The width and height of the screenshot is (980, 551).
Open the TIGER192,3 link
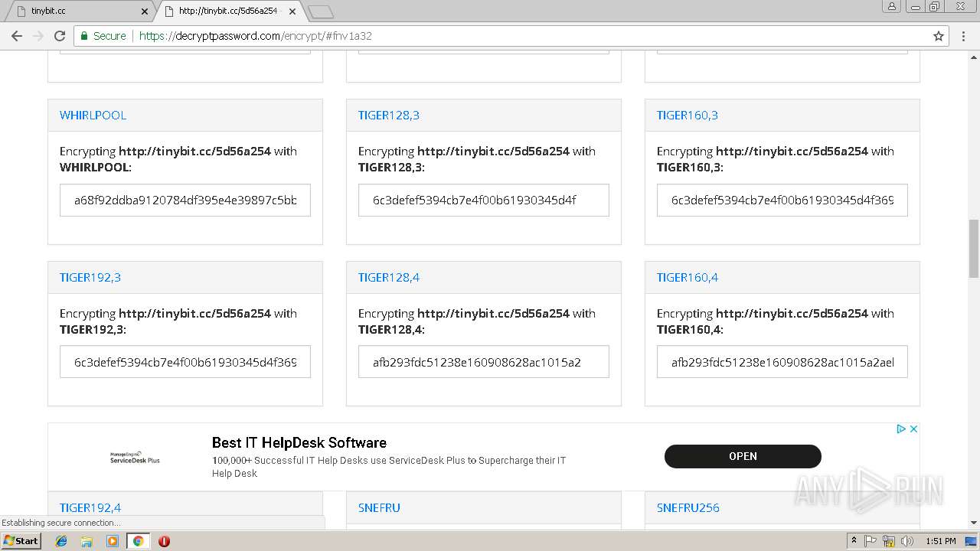90,278
